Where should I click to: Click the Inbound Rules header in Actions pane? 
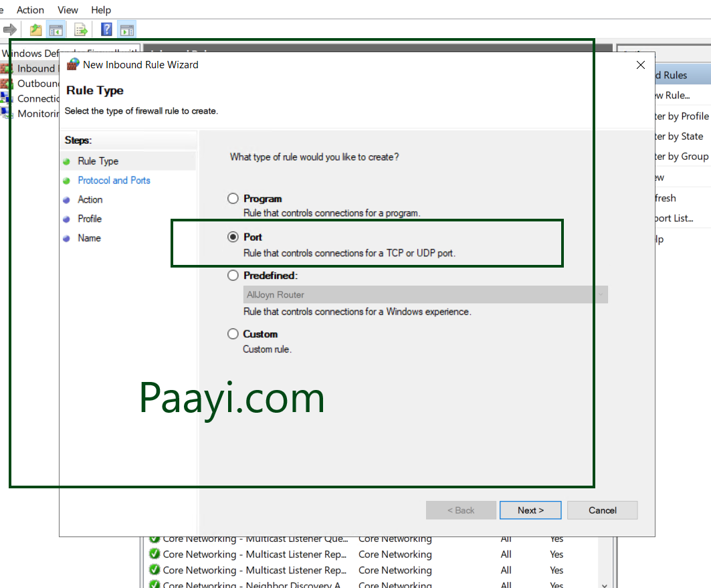[683, 75]
